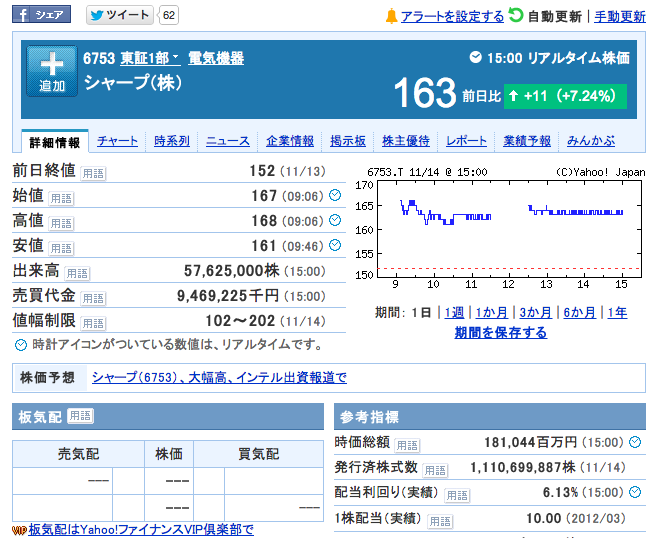Click 用語 icon next to 時価総額
This screenshot has height=538, width=650.
407,446
